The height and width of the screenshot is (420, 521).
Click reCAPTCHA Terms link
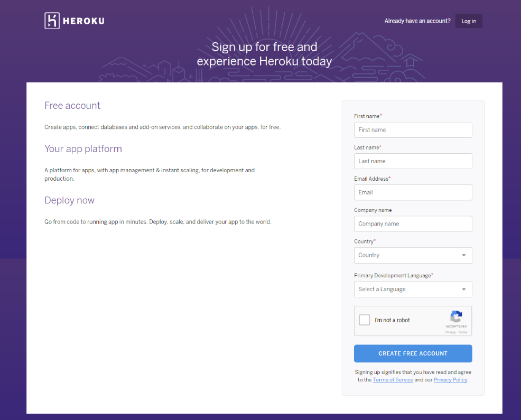coord(462,332)
